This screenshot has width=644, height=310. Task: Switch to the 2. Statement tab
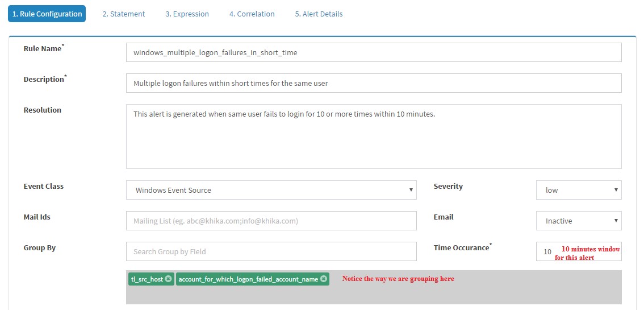(x=124, y=14)
